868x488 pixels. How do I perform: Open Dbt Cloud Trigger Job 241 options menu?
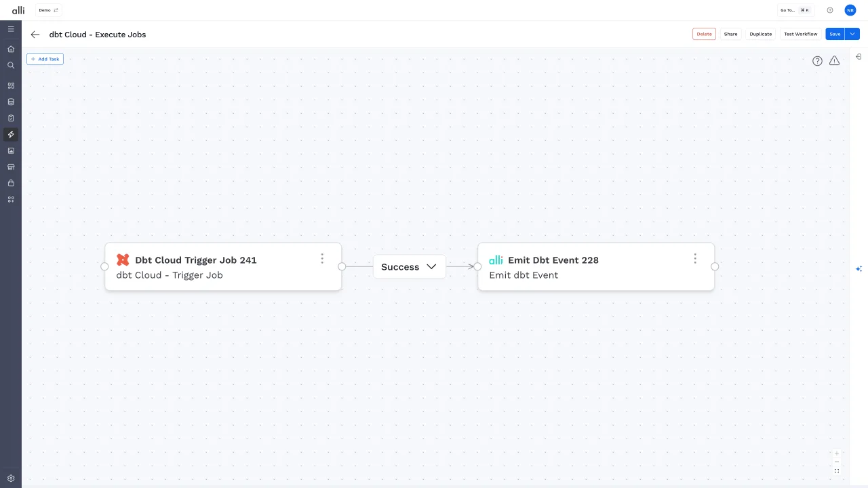(322, 258)
